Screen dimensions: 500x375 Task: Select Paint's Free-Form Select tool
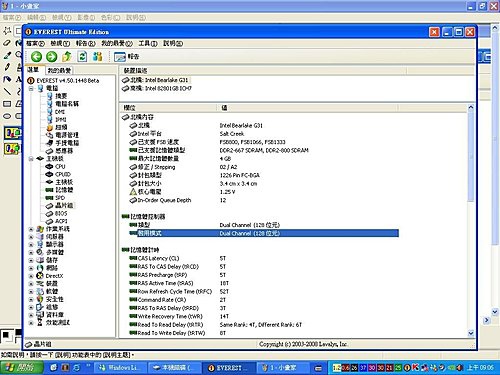7,31
